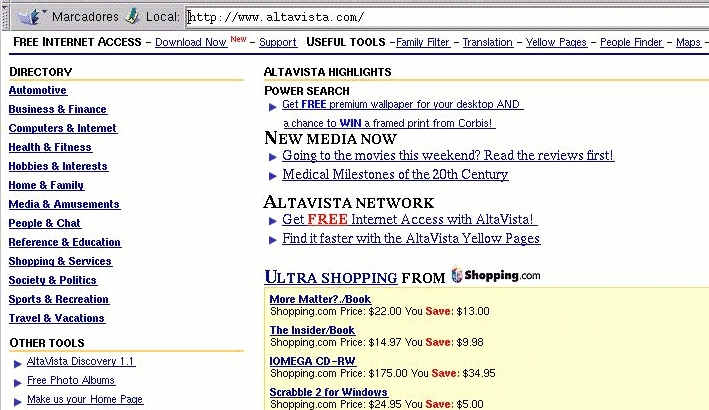Click the Free Internet Access heading text

pyautogui.click(x=77, y=42)
